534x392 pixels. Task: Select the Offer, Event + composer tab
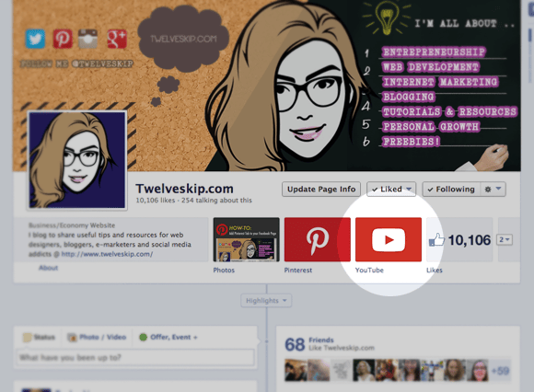[x=168, y=337]
